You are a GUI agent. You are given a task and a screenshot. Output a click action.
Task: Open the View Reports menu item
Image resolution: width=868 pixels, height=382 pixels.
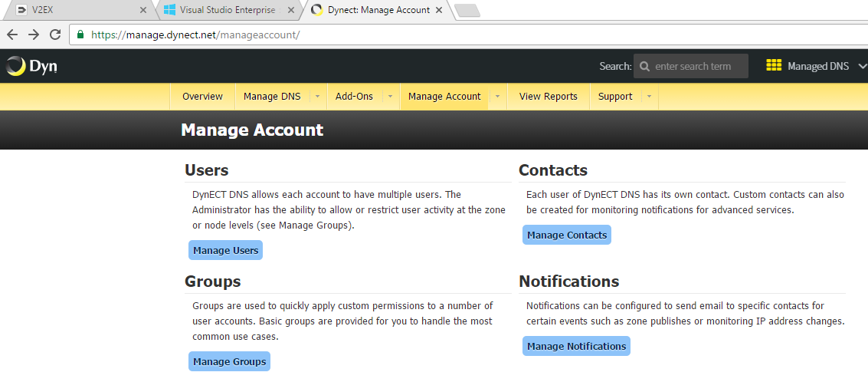point(548,97)
